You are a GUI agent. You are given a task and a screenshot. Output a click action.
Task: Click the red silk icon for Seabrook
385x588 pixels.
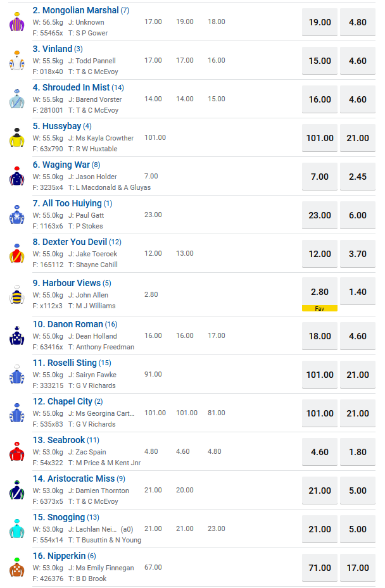click(x=16, y=451)
